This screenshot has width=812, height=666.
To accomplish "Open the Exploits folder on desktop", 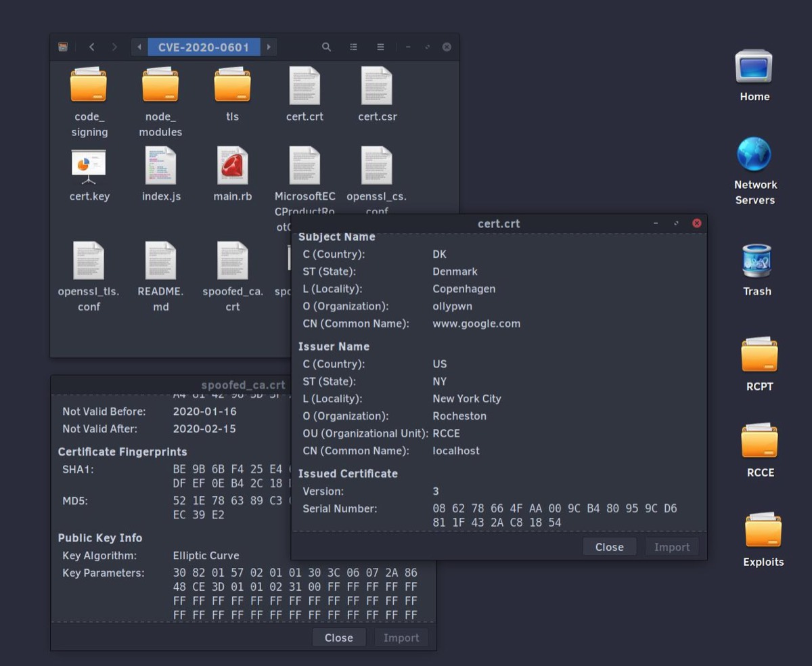I will point(763,531).
